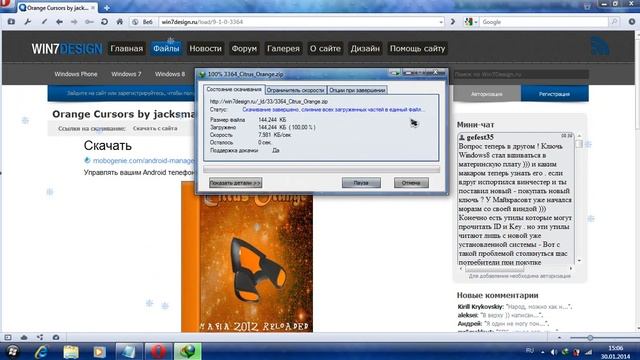640x360 pixels.
Task: Open the Opera main menu button
Action: click(x=5, y=5)
